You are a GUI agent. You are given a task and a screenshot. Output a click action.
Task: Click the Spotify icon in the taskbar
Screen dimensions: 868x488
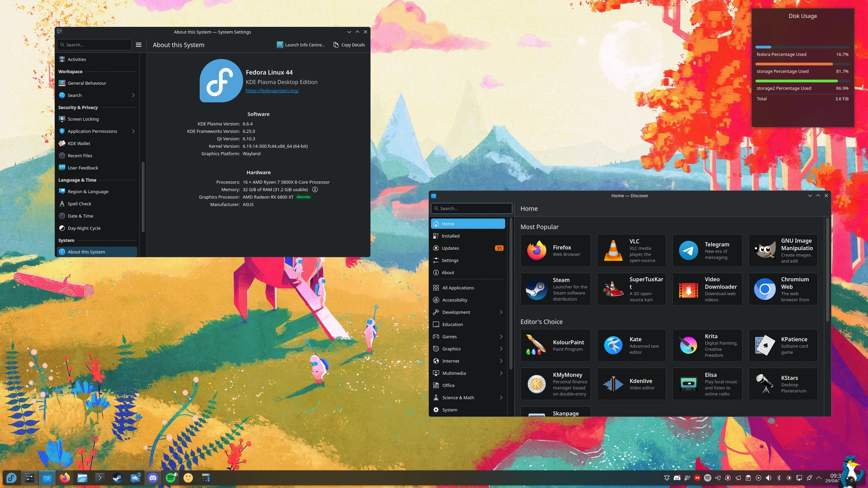[x=171, y=478]
